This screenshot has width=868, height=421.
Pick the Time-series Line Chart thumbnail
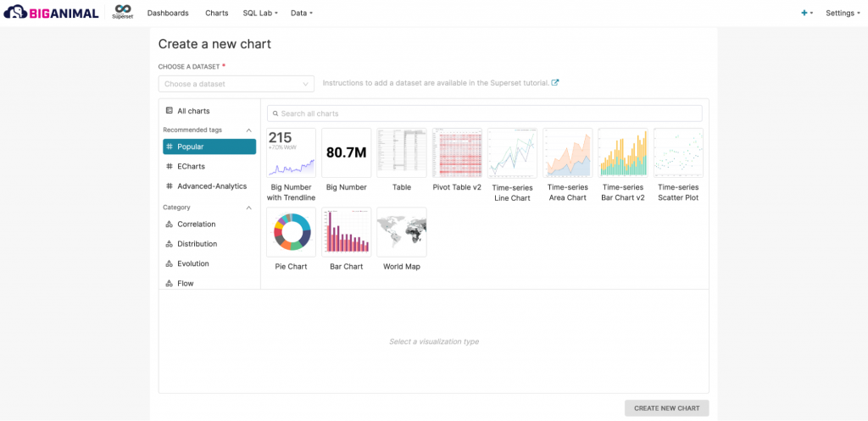[512, 152]
